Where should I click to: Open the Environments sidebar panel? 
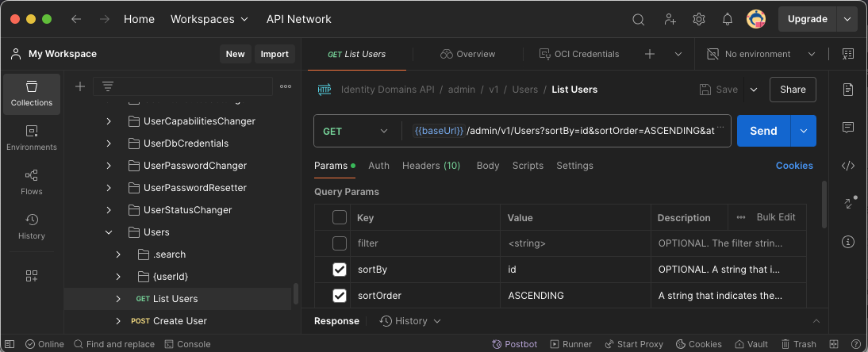point(32,138)
